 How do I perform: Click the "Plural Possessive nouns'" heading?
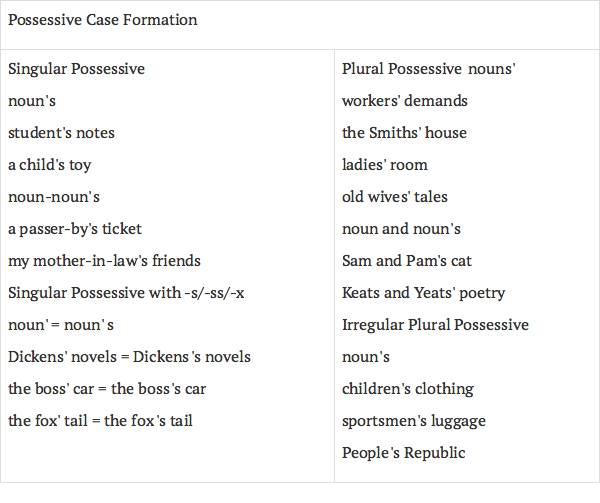click(x=428, y=69)
